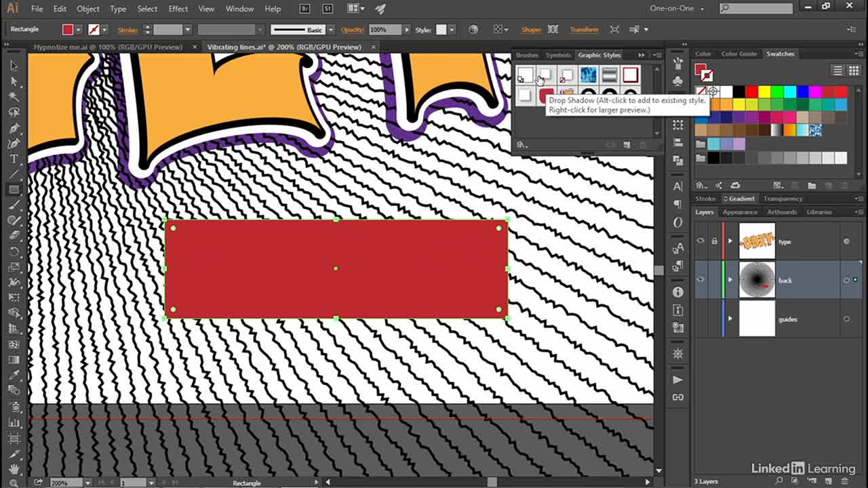
Task: Open the Window menu
Action: pyautogui.click(x=239, y=9)
